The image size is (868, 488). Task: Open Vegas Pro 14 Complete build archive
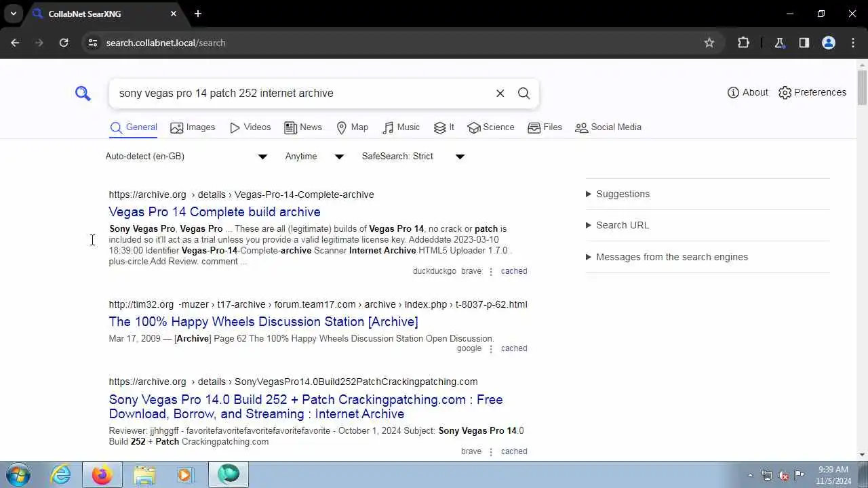pos(214,212)
